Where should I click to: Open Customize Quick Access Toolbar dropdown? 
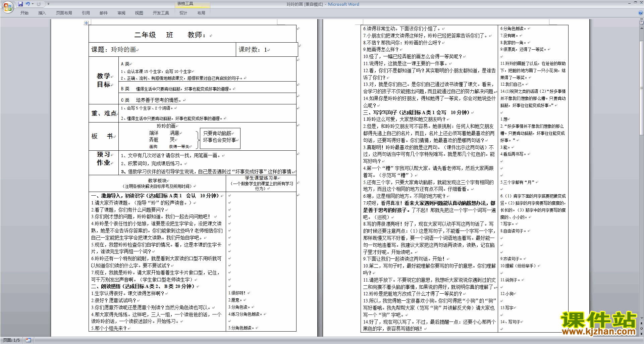point(48,4)
